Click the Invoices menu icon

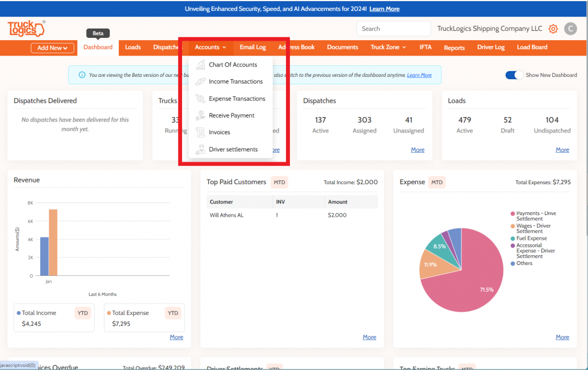200,132
